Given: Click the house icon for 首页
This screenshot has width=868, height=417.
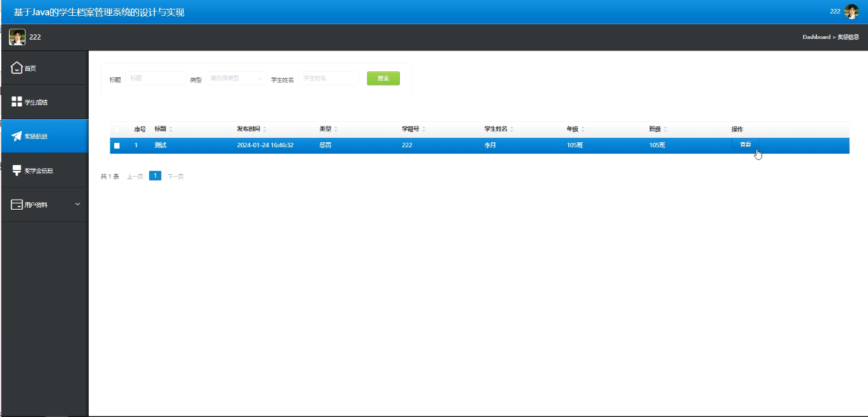Looking at the screenshot, I should tap(17, 68).
